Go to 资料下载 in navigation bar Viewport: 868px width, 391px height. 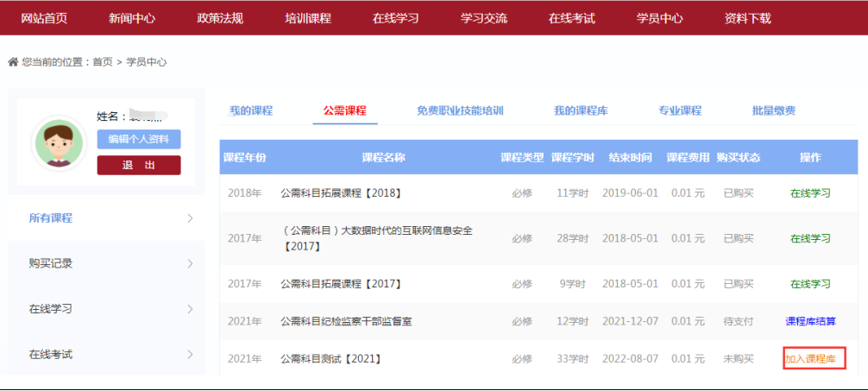(747, 18)
